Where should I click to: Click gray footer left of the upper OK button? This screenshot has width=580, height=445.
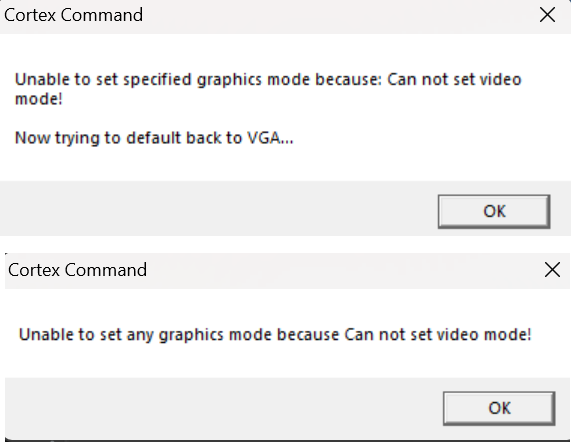tap(218, 208)
